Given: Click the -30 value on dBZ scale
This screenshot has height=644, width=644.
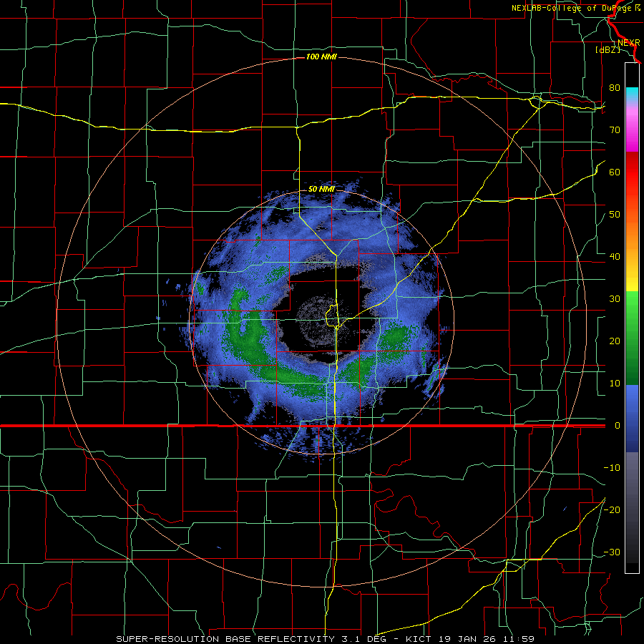Looking at the screenshot, I should [612, 552].
